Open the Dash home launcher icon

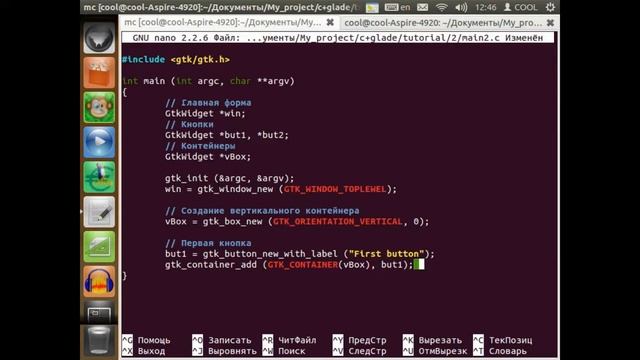(99, 38)
